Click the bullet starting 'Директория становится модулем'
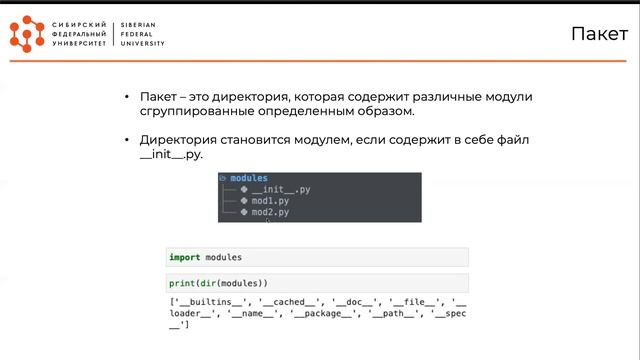This screenshot has width=640, height=360. pyautogui.click(x=334, y=147)
